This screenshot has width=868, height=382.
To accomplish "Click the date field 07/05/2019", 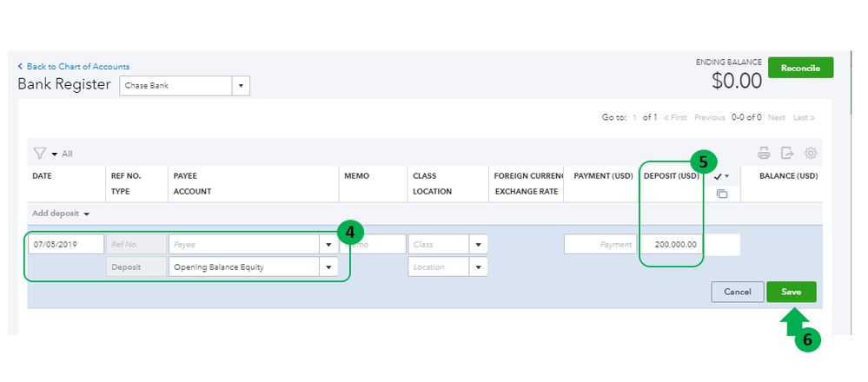I will coord(66,245).
